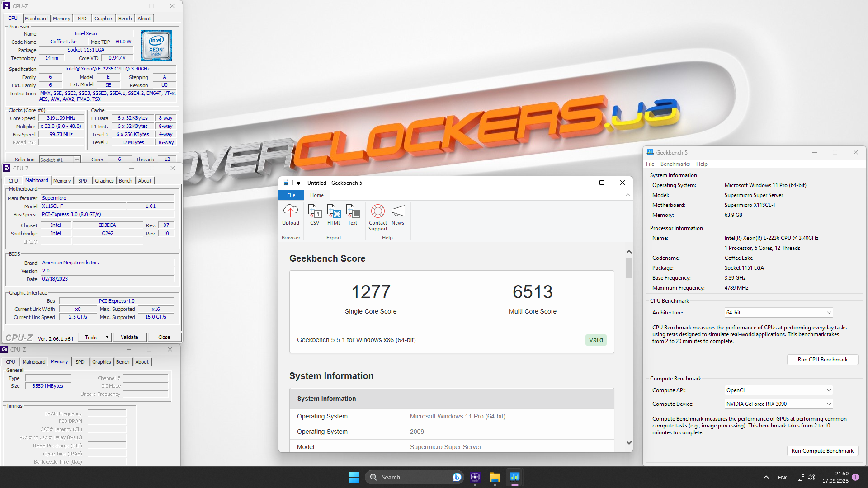Open CPU tab in bottom CPU-Z window
Screen dimensions: 868x488
click(x=10, y=362)
